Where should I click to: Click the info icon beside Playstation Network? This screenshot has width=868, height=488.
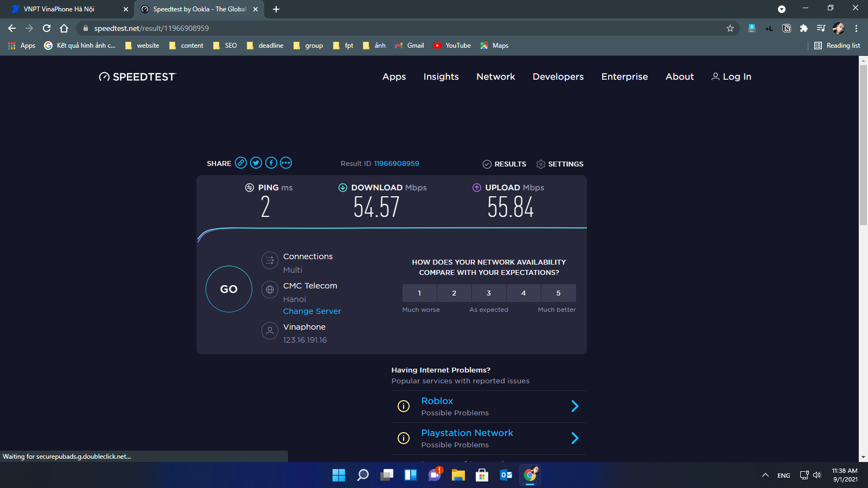click(x=404, y=438)
